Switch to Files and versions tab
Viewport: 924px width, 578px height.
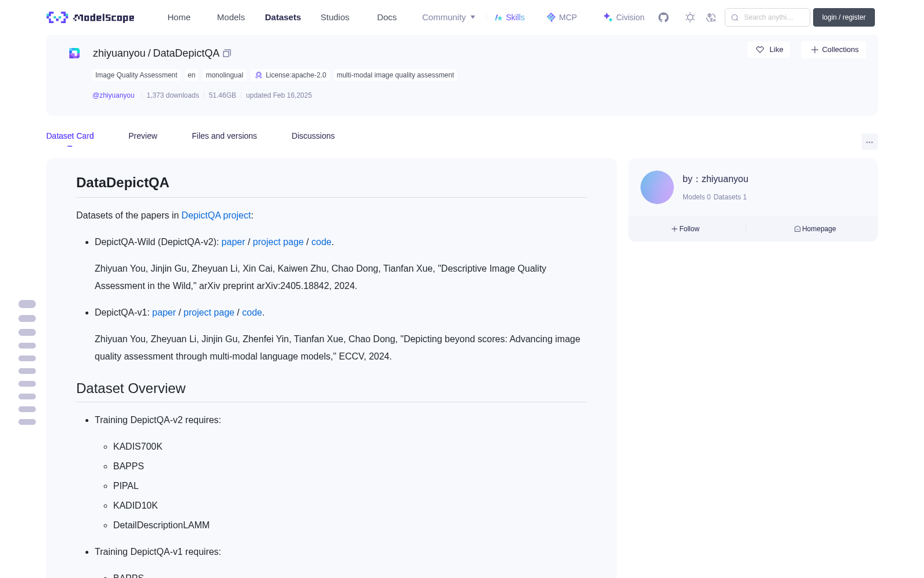[224, 136]
